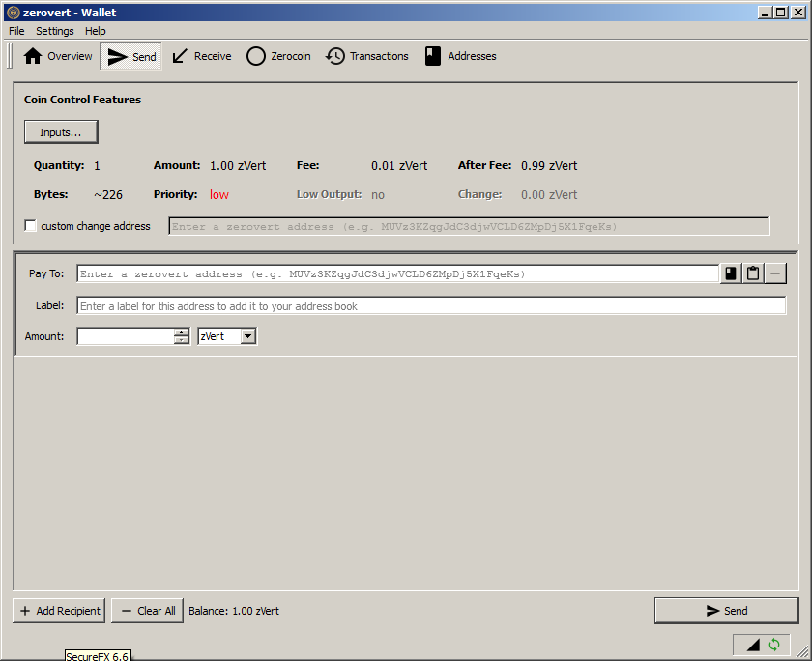Click the After Fee 0.99 zVert value
This screenshot has height=661, width=812.
tap(549, 165)
